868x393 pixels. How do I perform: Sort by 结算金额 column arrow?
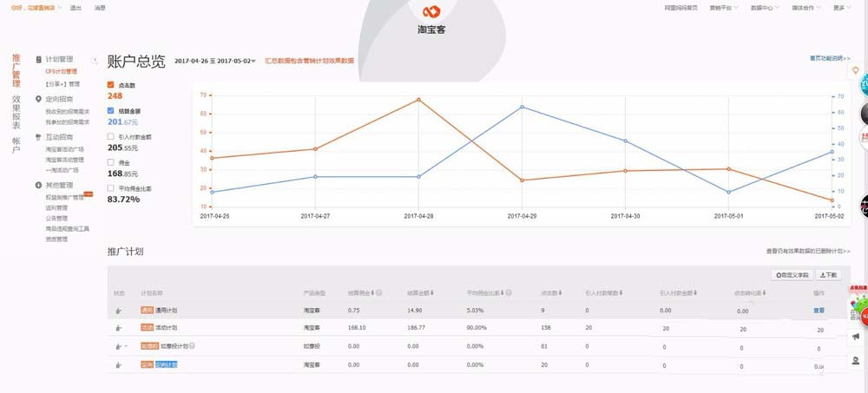pos(431,293)
